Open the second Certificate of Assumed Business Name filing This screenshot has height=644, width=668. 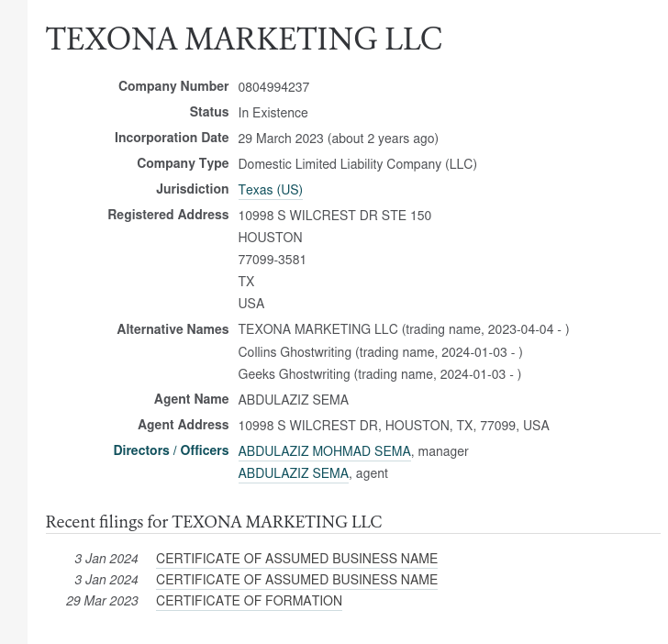click(x=296, y=580)
